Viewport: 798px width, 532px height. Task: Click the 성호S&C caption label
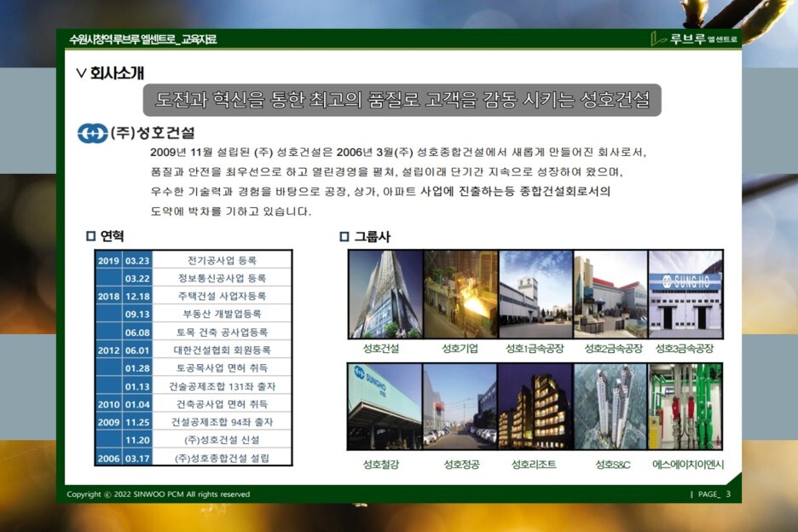pos(613,465)
